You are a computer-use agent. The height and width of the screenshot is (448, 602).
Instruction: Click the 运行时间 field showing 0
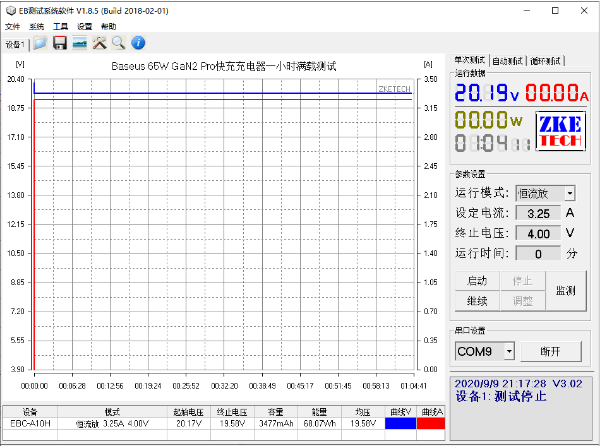[538, 254]
